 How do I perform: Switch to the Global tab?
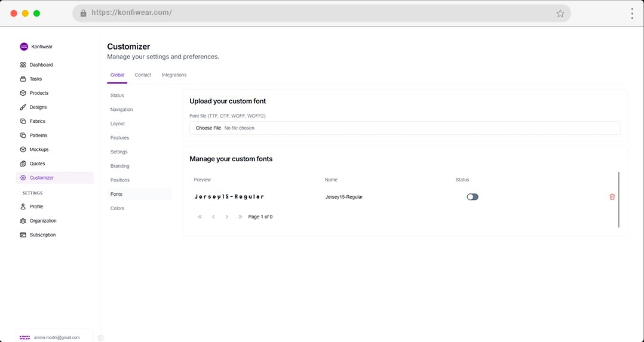click(x=117, y=75)
